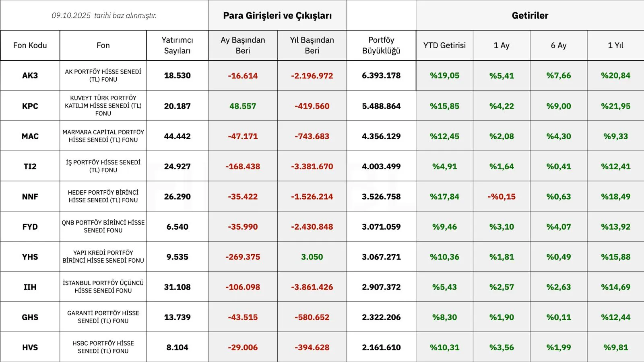This screenshot has width=644, height=362.
Task: Select the IIH fund code cell
Action: (30, 287)
